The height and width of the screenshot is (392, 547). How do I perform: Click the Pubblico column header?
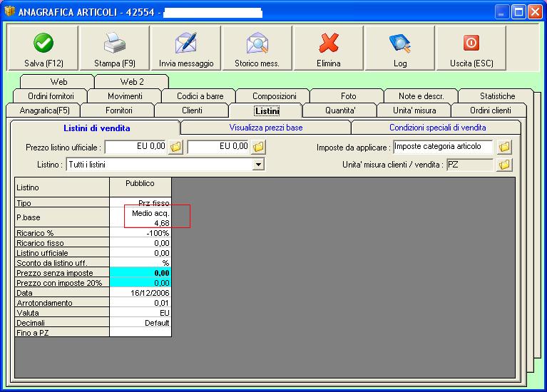click(x=140, y=187)
